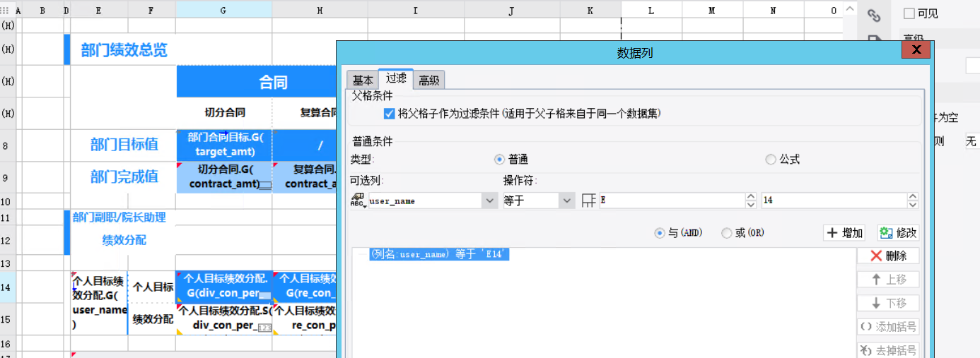Toggle the 将父格子作为过滤条件 checkbox
Viewport: 980px width, 358px height.
pyautogui.click(x=389, y=113)
